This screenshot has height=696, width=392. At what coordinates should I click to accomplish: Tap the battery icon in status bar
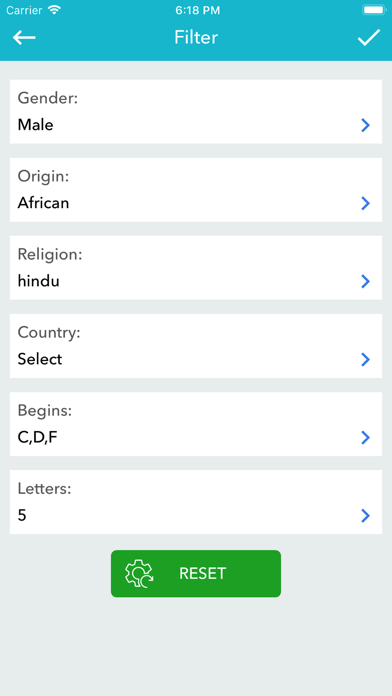[373, 10]
